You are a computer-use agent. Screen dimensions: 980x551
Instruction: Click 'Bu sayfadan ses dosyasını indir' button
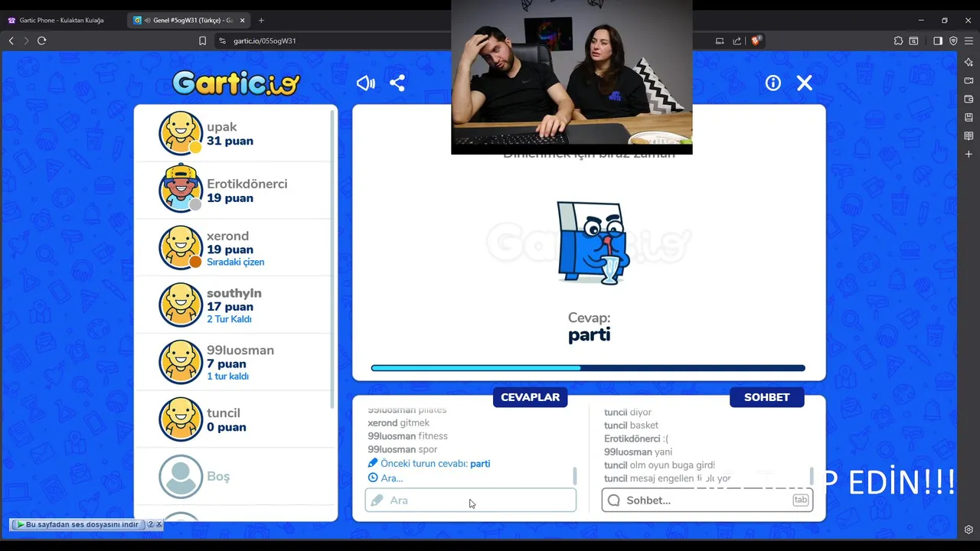pos(77,524)
